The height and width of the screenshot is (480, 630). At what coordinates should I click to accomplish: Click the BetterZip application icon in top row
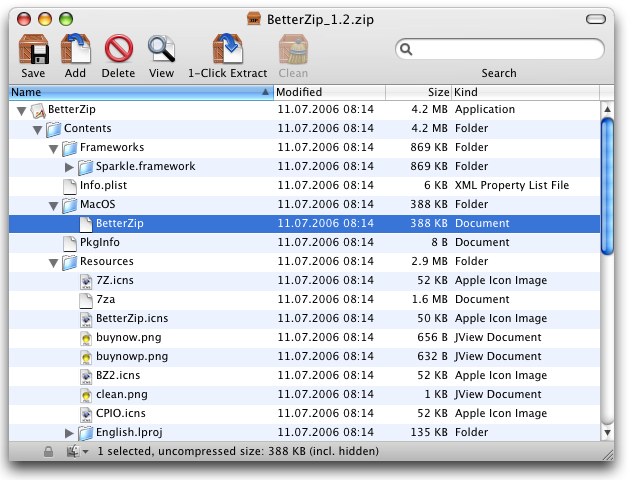38,110
